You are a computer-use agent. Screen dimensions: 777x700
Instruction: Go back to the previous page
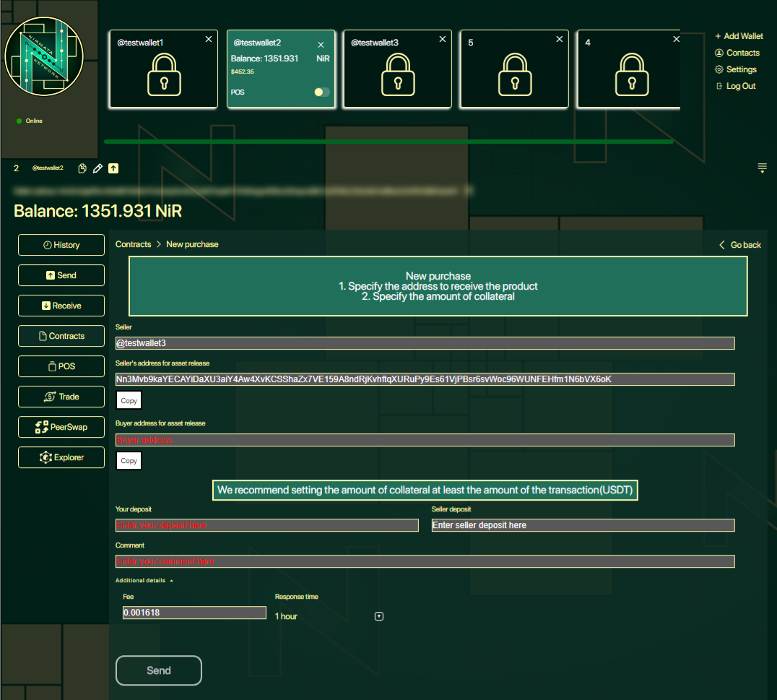[x=740, y=245]
